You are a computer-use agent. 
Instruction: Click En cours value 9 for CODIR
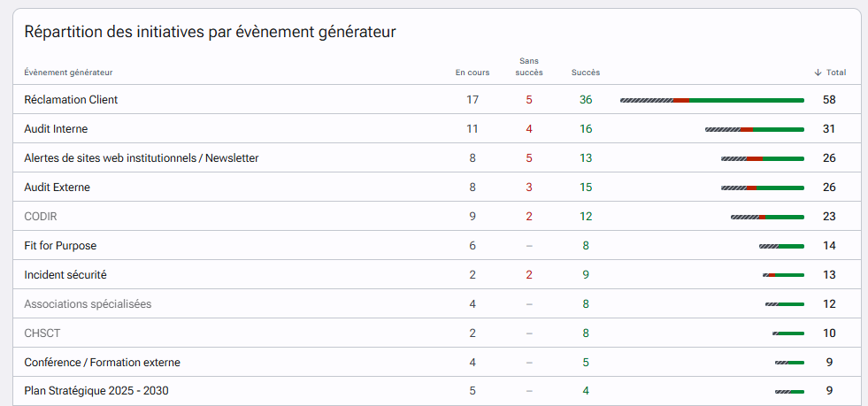tap(472, 217)
